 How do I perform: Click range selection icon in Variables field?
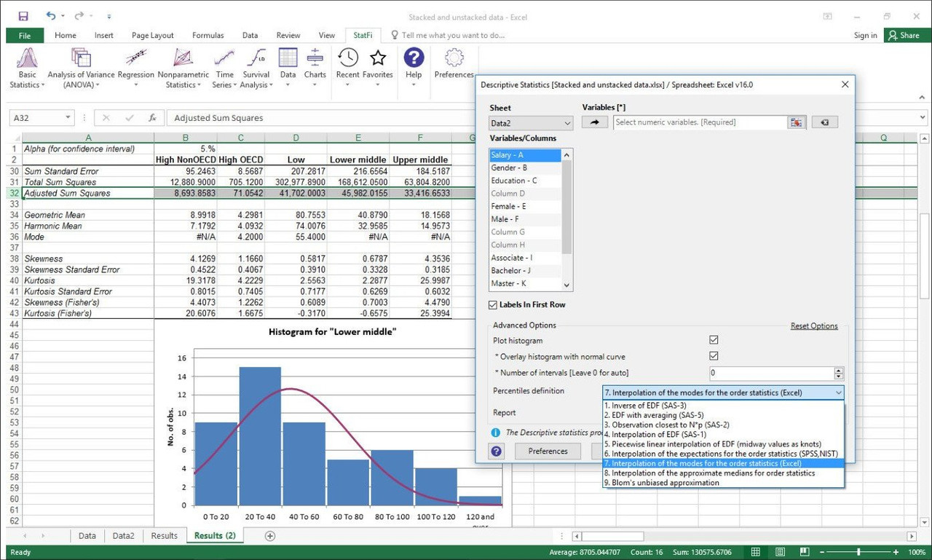tap(797, 122)
